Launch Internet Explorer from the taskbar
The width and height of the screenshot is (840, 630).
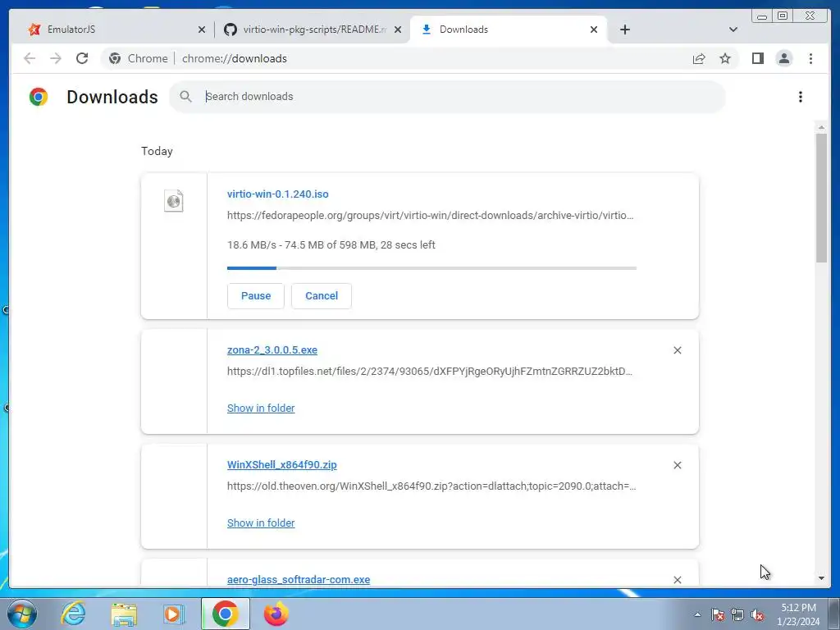[x=73, y=614]
